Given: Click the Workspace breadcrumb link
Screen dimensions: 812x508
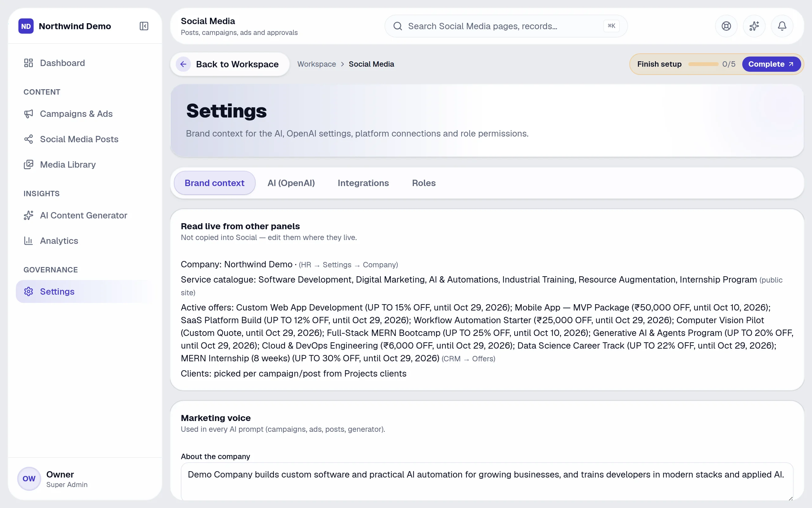Looking at the screenshot, I should [317, 64].
